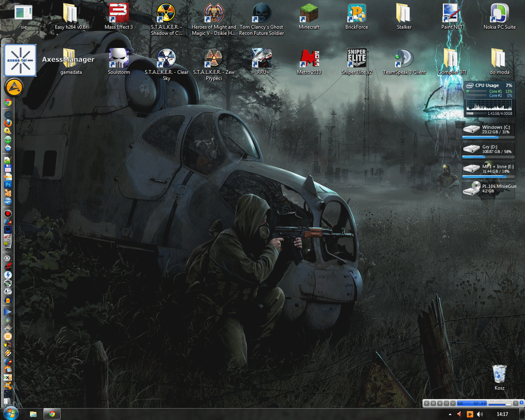This screenshot has width=525, height=420.
Task: Skip to previous track on mini player
Action: point(446,404)
